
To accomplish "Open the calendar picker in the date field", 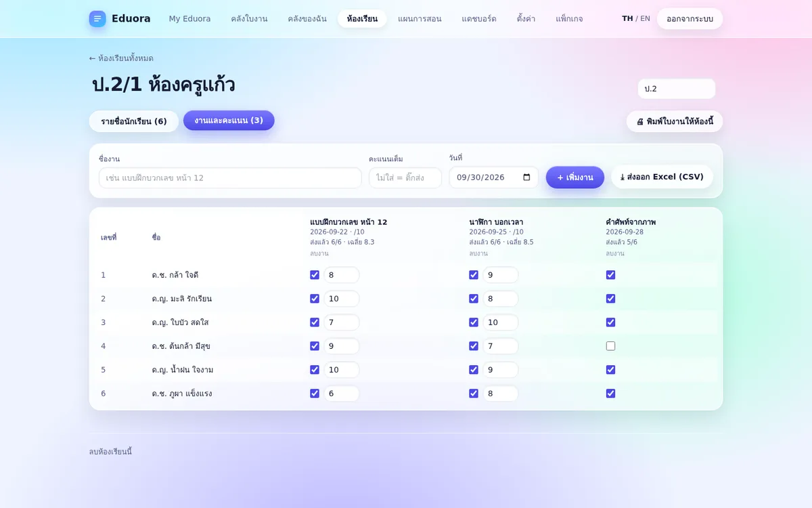I will [x=527, y=177].
